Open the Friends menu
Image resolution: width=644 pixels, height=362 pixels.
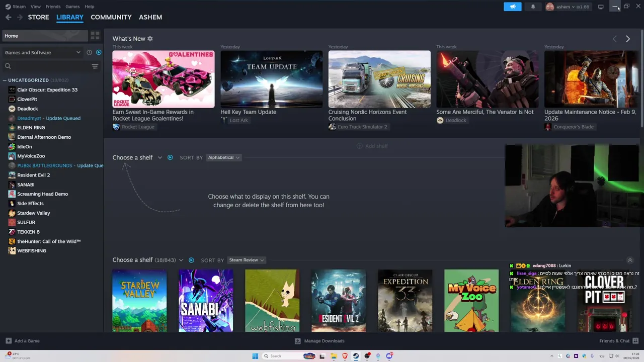pos(53,7)
